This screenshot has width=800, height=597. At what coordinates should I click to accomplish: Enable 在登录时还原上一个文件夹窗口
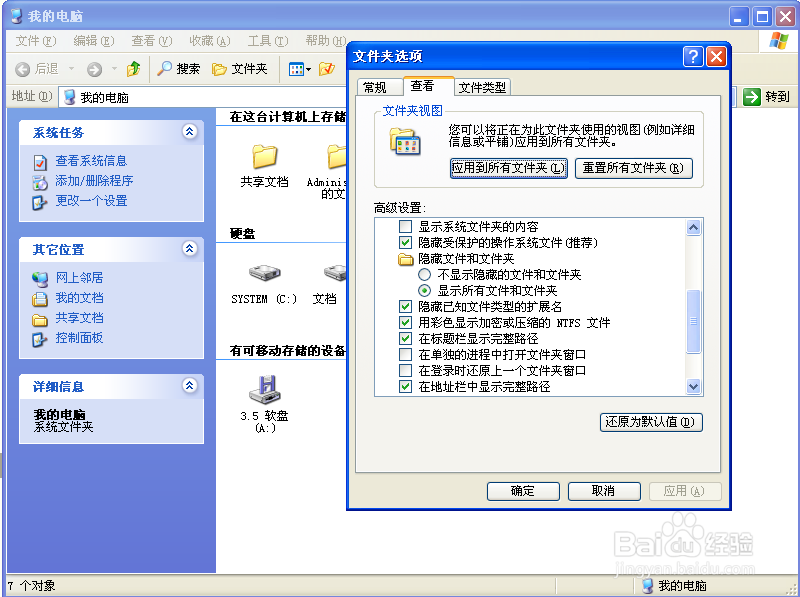[x=405, y=370]
